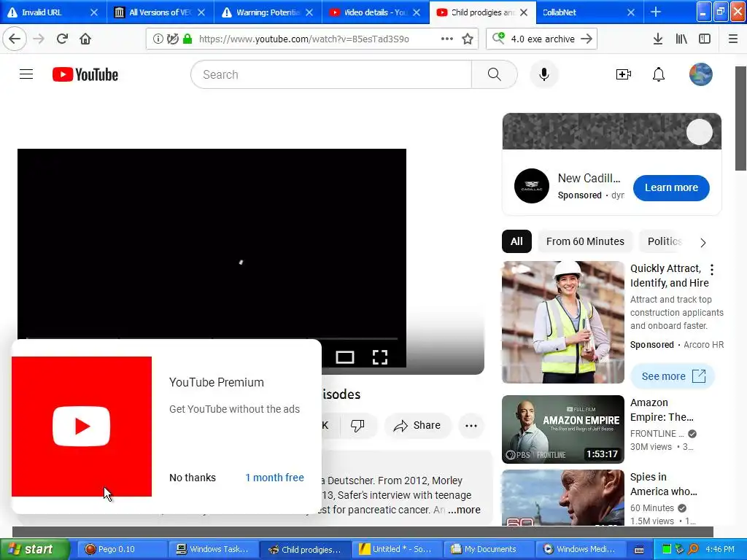Open My Documents from the taskbar
This screenshot has height=560, width=747.
(488, 549)
